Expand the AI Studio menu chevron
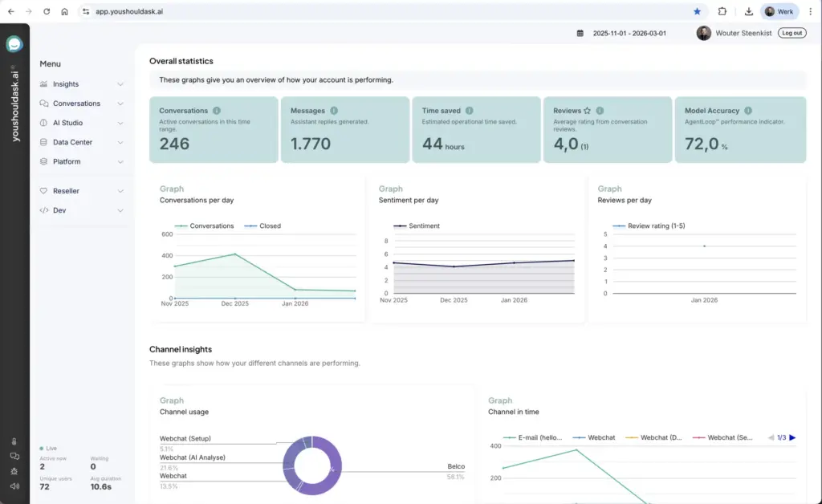822x504 pixels. pyautogui.click(x=120, y=123)
